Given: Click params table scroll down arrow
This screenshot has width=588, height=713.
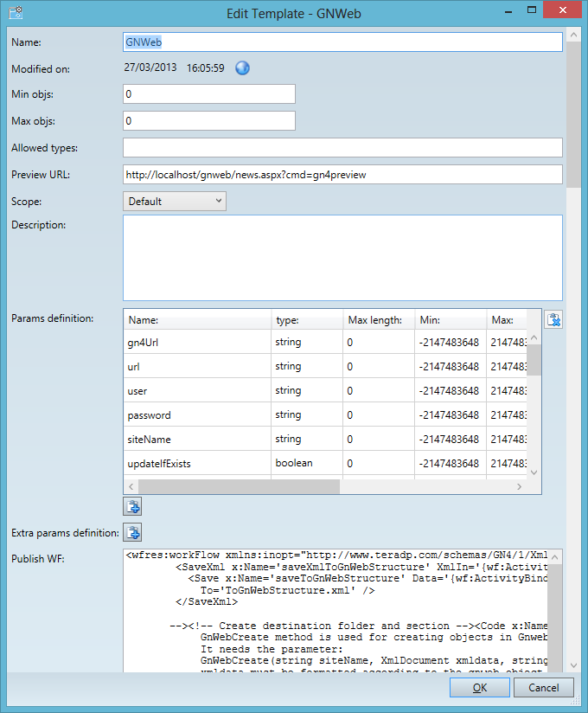Looking at the screenshot, I should point(534,472).
